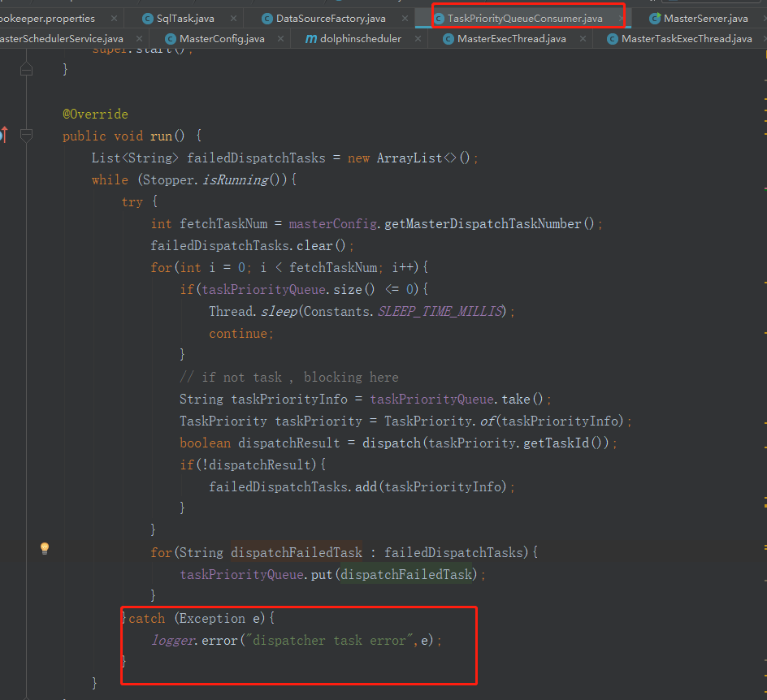Click the class icon on MasterConfig.java tab

(171, 39)
